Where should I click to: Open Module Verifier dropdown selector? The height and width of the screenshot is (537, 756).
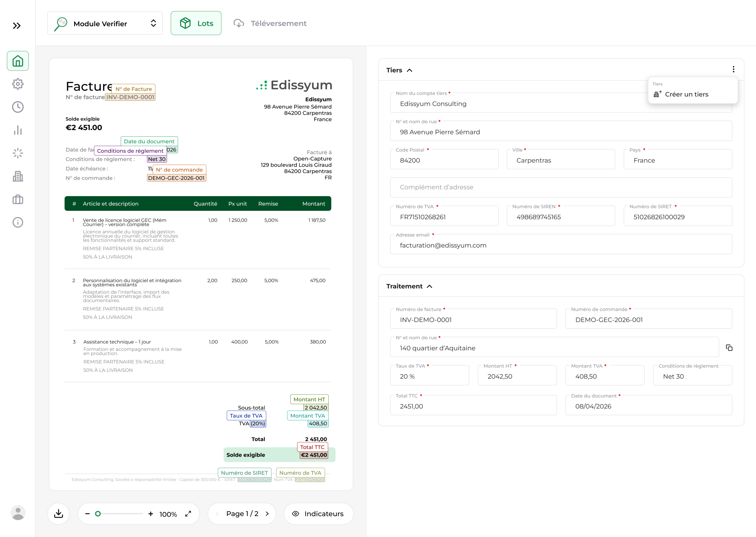tap(105, 24)
